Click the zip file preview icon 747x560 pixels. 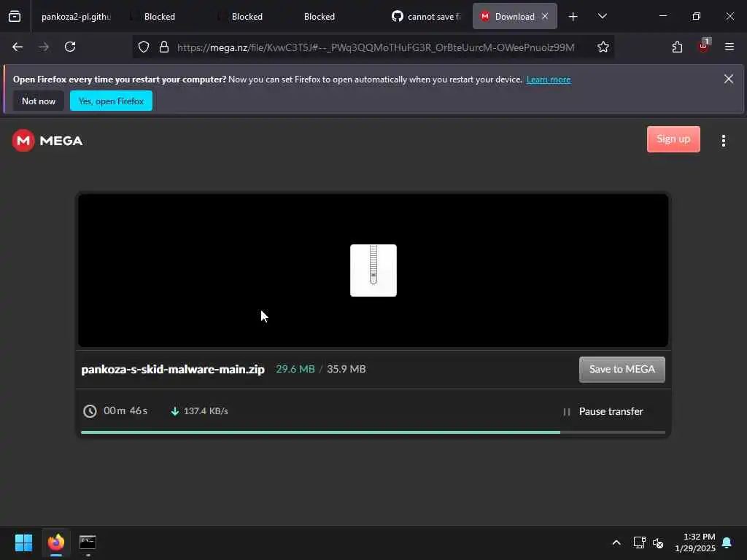point(373,270)
